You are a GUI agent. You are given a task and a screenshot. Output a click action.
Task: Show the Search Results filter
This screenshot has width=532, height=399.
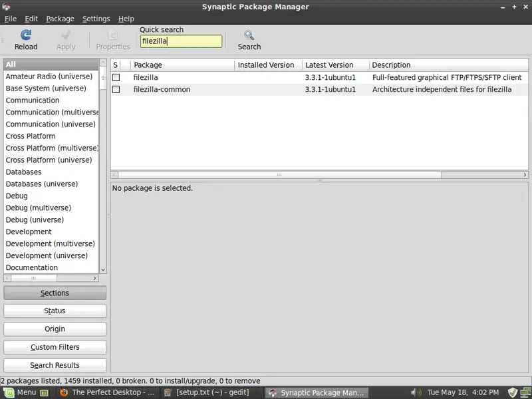tap(55, 365)
